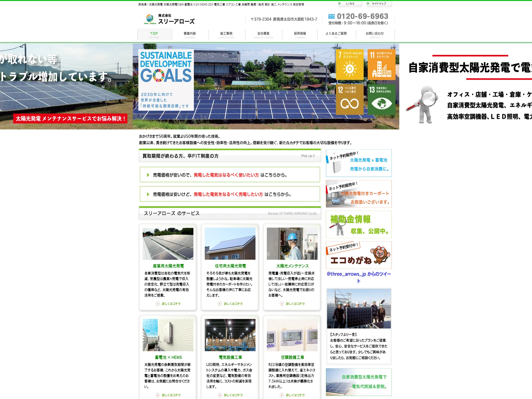Click the サイトマップ button
The image size is (532, 399).
point(379,4)
